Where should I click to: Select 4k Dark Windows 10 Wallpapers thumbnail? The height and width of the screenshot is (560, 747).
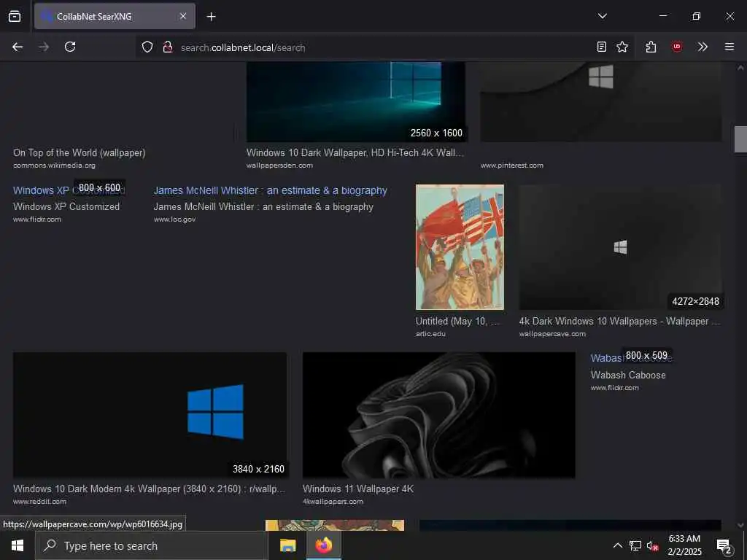(621, 247)
